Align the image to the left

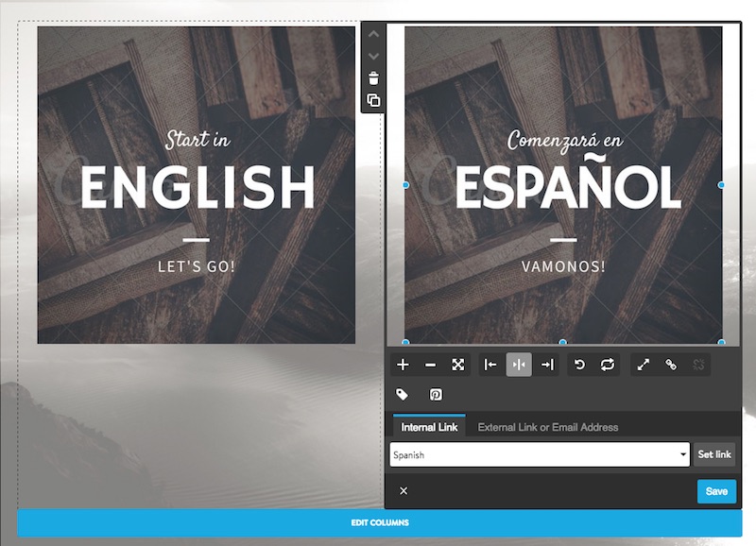[x=490, y=365]
